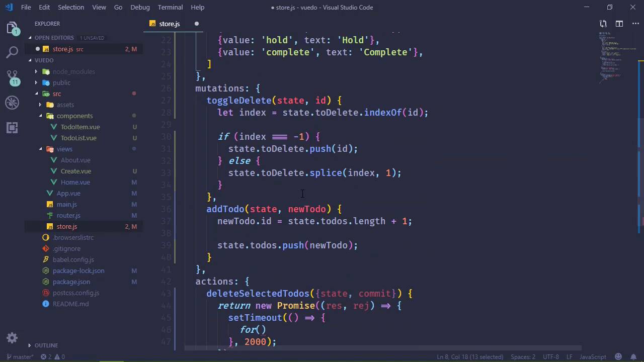Screen dimensions: 644x362
Task: Click the git icon beside .gitignore
Action: click(46, 248)
